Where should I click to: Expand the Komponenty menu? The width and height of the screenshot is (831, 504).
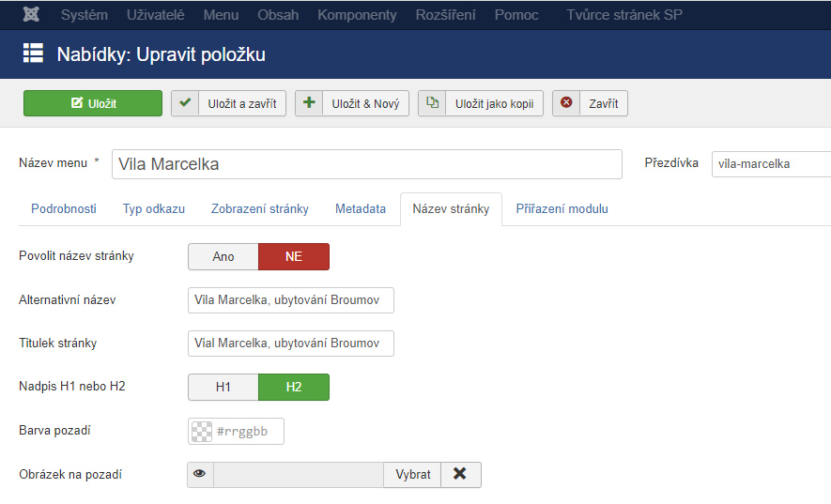[357, 15]
